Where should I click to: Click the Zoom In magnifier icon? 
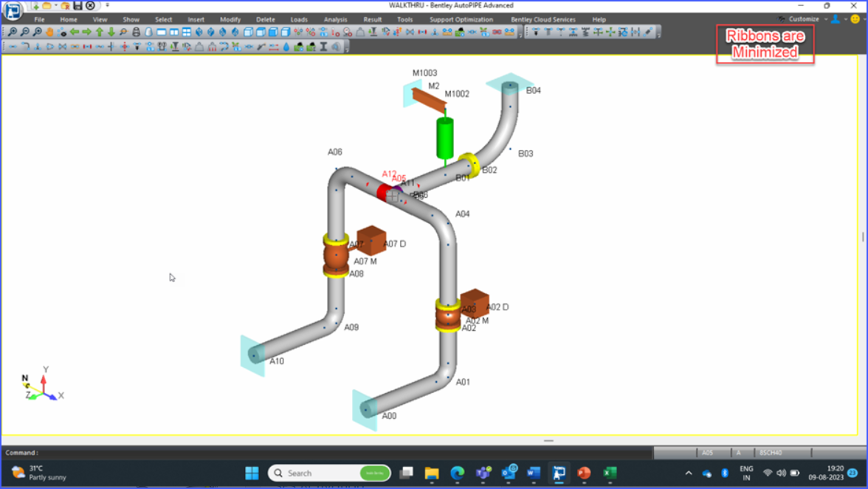coord(12,32)
